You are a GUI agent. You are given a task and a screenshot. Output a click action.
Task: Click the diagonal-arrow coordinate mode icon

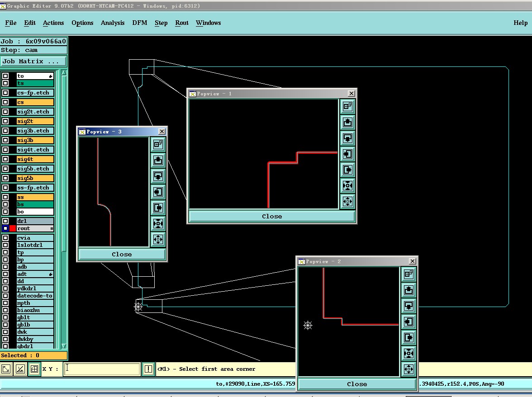coord(6,369)
